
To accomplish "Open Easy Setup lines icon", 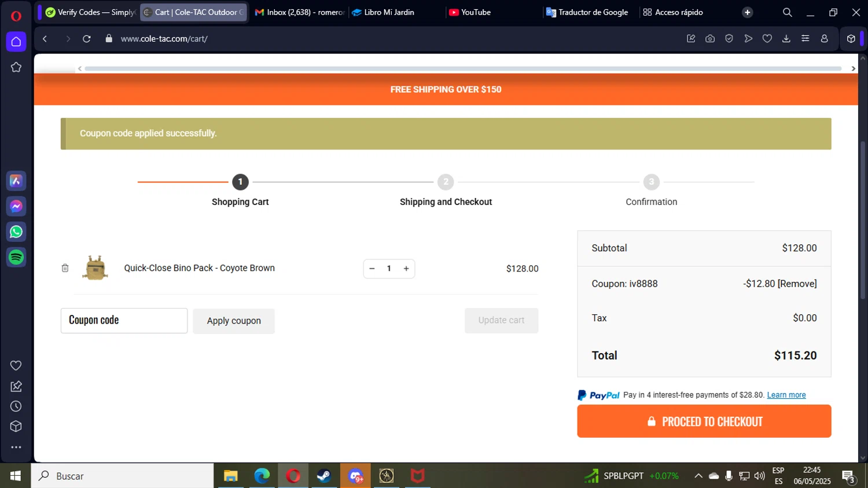I will pyautogui.click(x=806, y=39).
